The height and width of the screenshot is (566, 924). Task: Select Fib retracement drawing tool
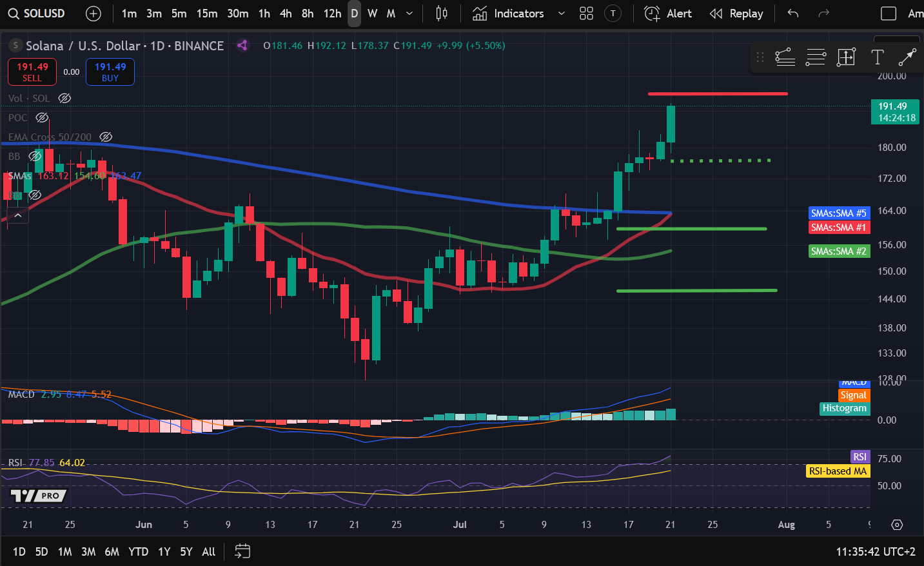816,57
